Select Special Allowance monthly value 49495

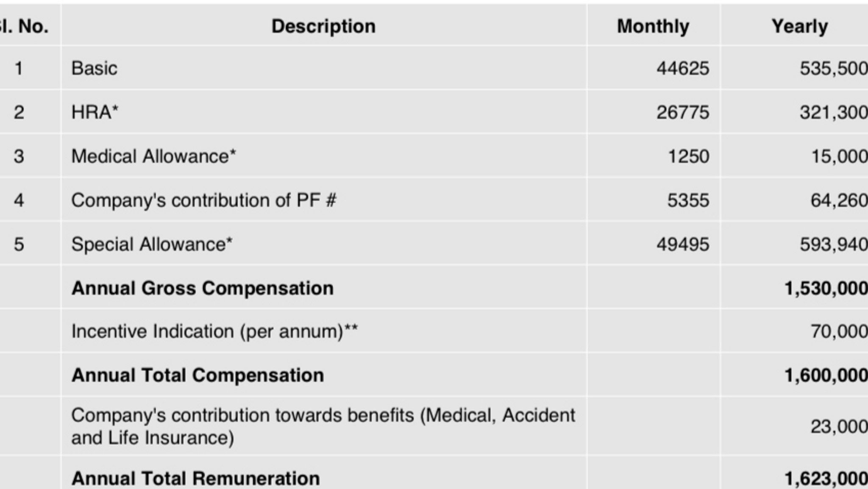(x=682, y=244)
